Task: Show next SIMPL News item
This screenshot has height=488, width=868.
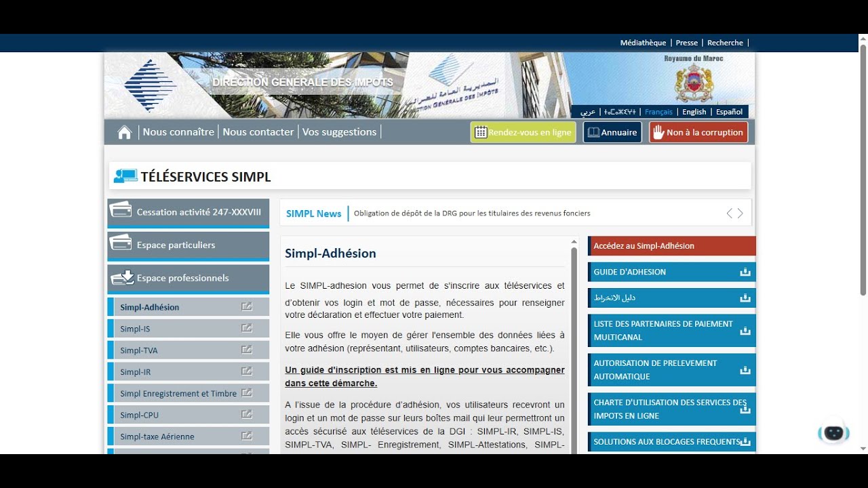Action: [x=741, y=213]
